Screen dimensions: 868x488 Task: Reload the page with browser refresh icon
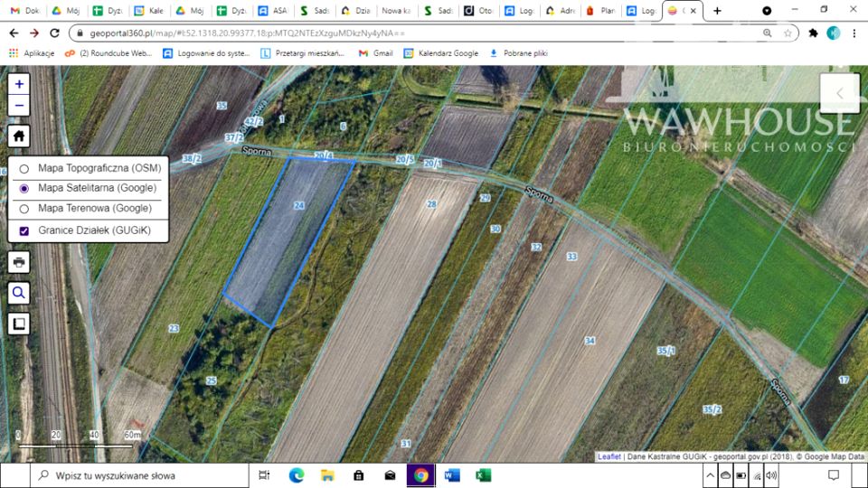click(x=54, y=33)
